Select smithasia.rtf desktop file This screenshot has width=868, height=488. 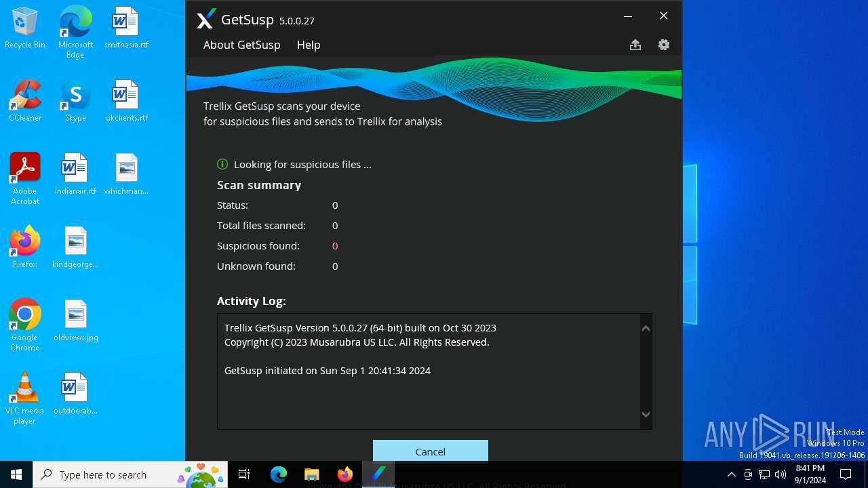click(126, 28)
